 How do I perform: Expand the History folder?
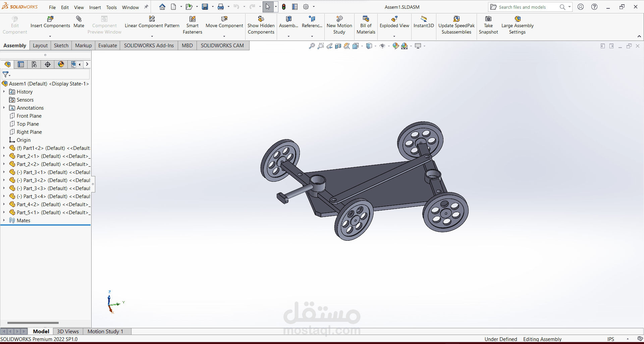click(x=4, y=92)
